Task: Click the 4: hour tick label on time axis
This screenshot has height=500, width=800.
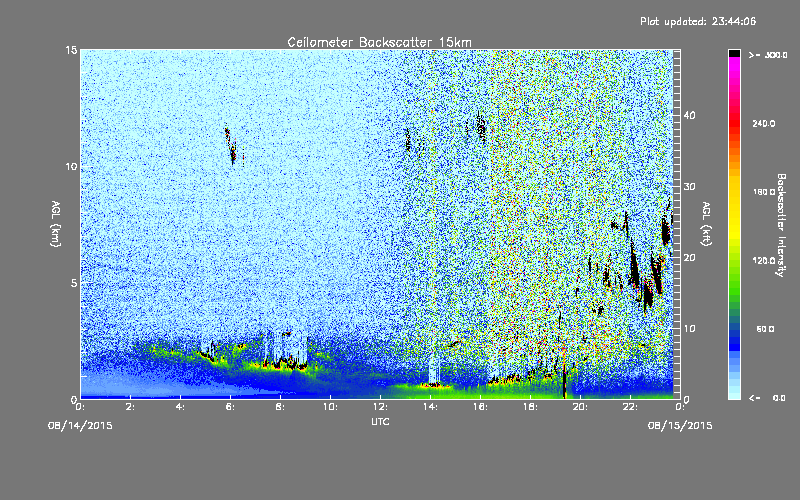Action: [181, 407]
